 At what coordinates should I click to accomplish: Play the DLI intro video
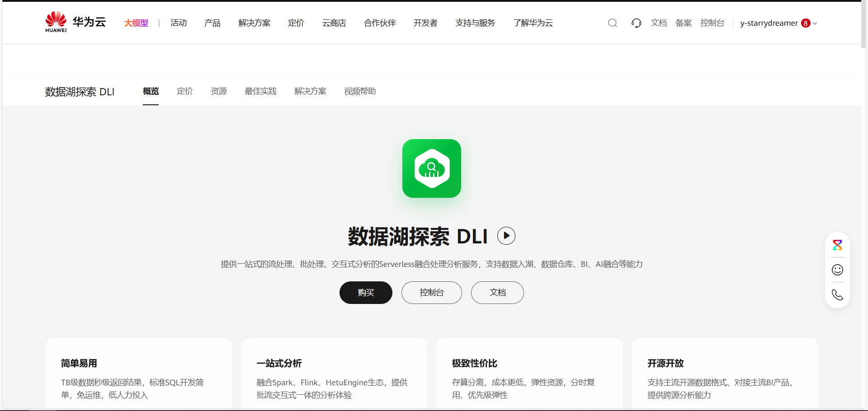click(x=506, y=236)
